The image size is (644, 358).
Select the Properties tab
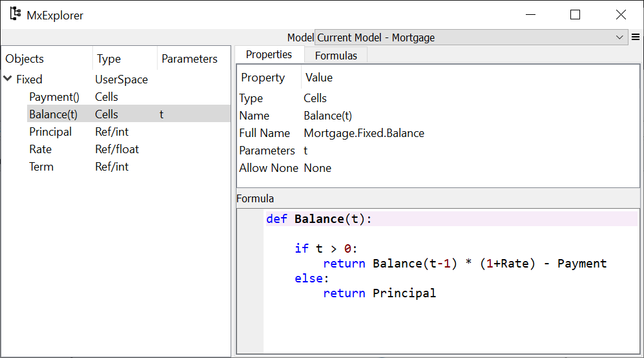click(269, 55)
